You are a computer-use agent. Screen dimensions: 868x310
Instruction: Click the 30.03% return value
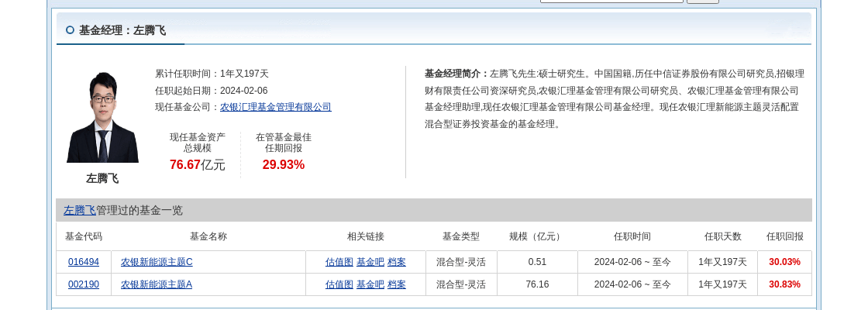(784, 262)
